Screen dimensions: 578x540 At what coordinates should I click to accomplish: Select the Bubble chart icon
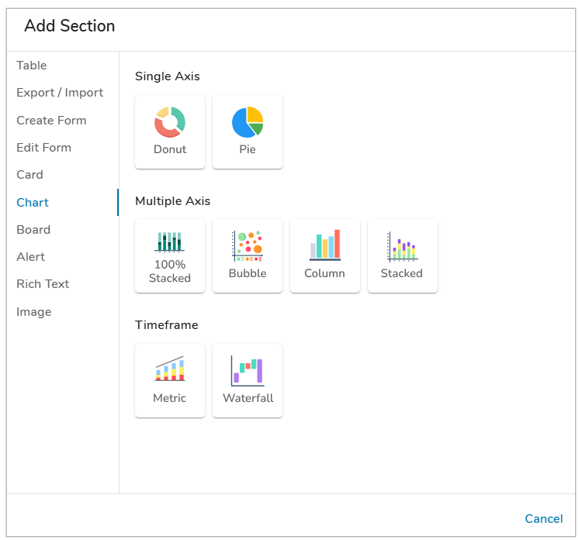(x=247, y=246)
